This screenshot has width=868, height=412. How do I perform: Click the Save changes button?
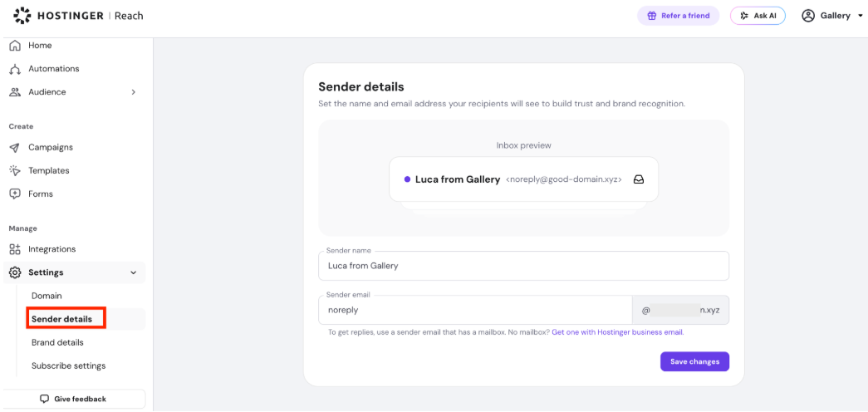click(694, 361)
